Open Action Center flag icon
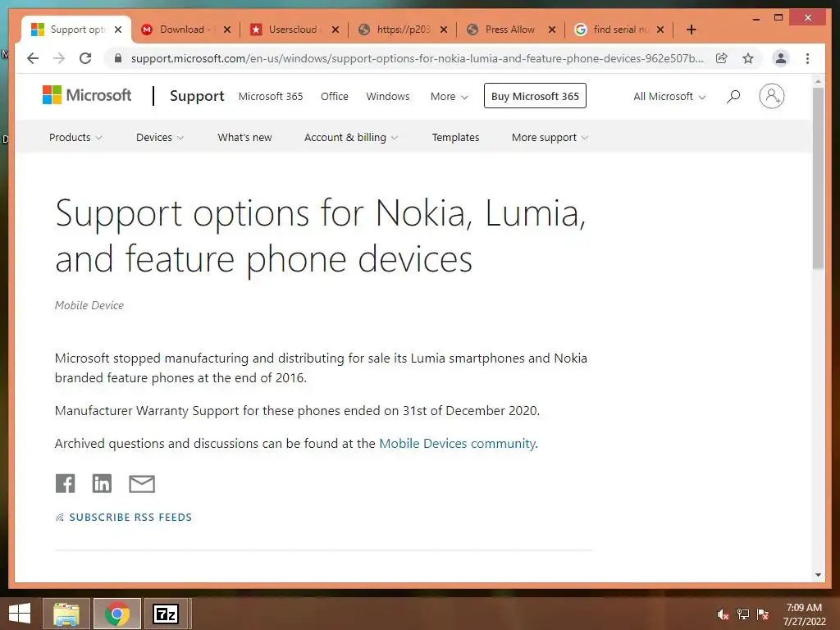Viewport: 840px width, 630px height. coord(763,614)
